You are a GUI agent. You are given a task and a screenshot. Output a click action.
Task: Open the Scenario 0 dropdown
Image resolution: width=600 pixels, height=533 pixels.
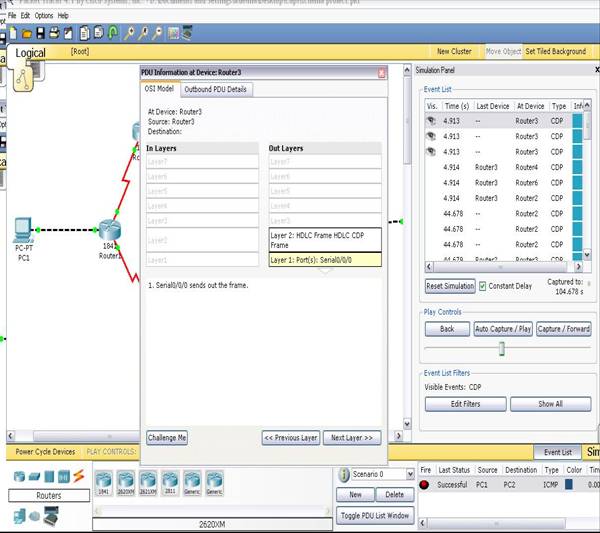[410, 474]
